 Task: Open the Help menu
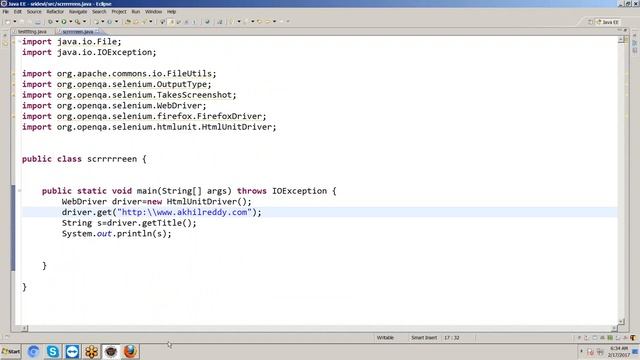click(x=171, y=12)
